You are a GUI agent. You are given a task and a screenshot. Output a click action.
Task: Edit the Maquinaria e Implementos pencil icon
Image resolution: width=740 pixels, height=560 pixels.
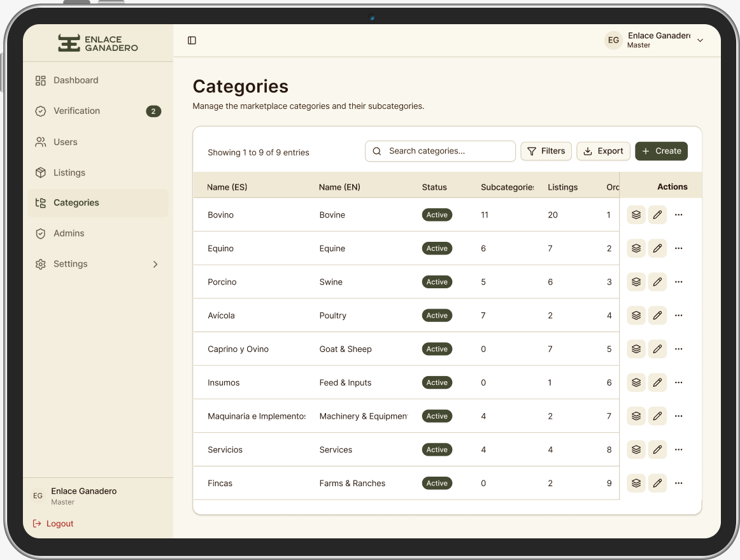pos(657,416)
